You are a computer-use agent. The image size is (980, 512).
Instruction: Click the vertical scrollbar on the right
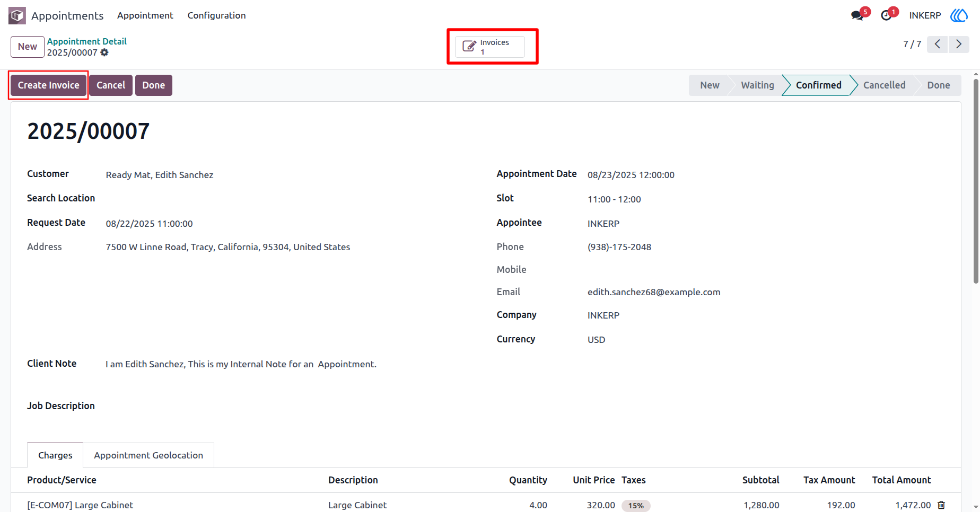pyautogui.click(x=976, y=181)
